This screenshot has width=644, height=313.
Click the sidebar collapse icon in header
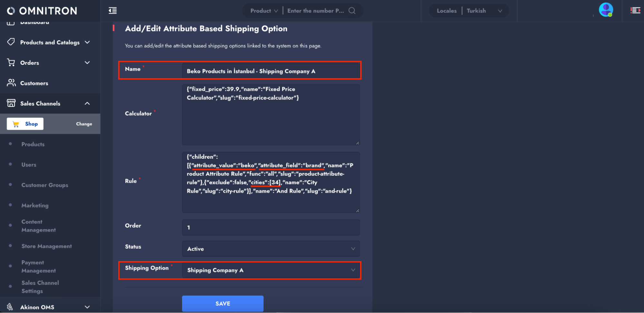112,11
